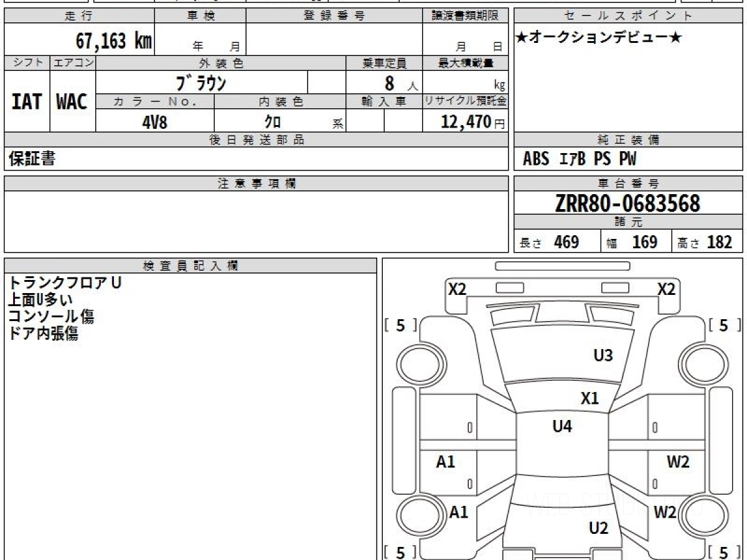Click the 譲渡書類期限 header
This screenshot has height=560, width=747.
click(465, 16)
